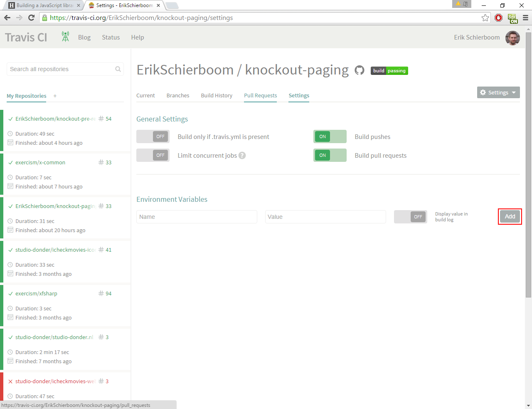Click the knockout-paging name in title
The height and width of the screenshot is (409, 532).
tap(297, 70)
